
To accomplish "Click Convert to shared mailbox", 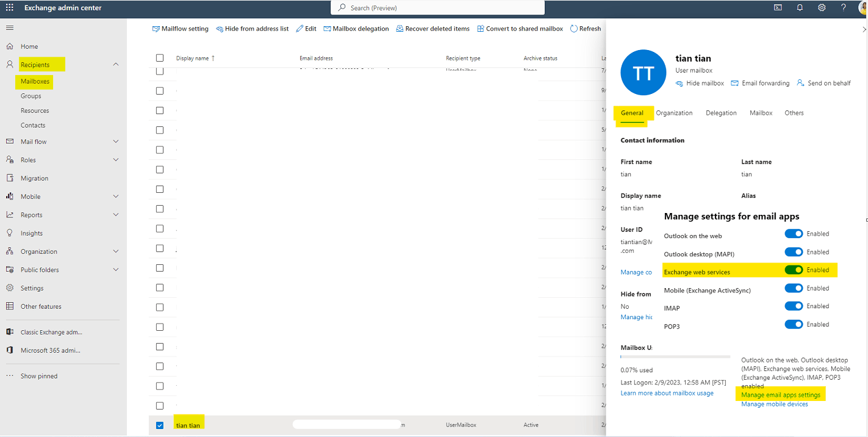I will click(x=520, y=29).
